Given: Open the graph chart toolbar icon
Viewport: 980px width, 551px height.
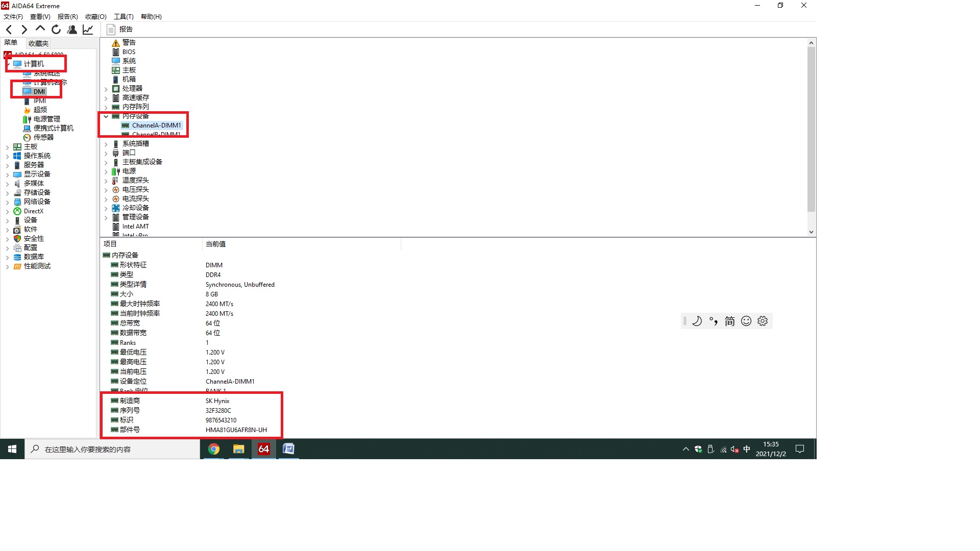Looking at the screenshot, I should [x=88, y=30].
